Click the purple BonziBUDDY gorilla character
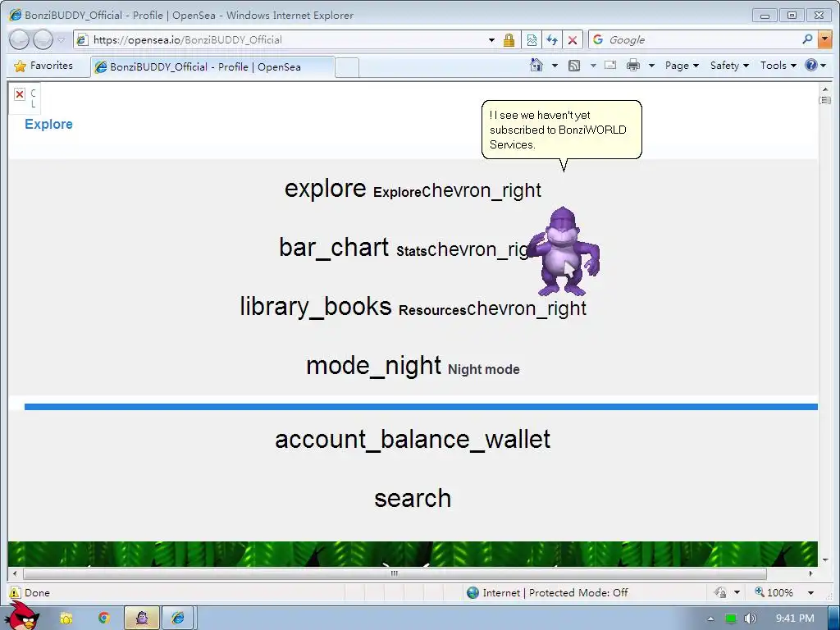Screen dimensions: 840x630 [x=563, y=251]
